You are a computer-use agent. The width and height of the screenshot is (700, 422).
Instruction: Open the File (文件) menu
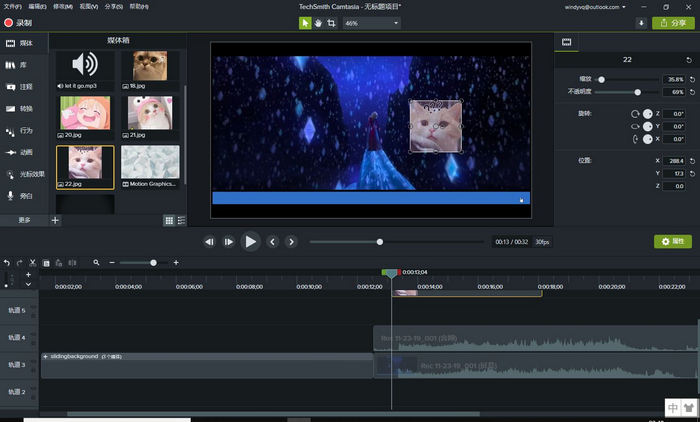click(x=12, y=7)
